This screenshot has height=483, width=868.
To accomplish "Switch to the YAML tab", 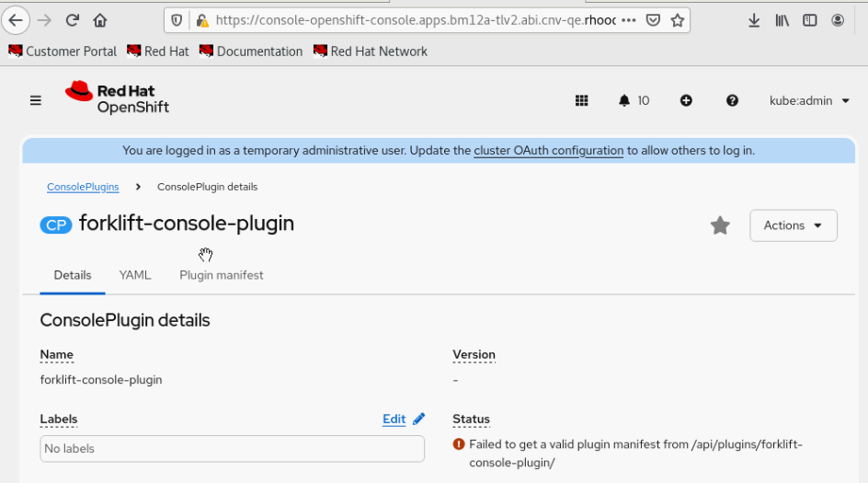I will click(135, 275).
